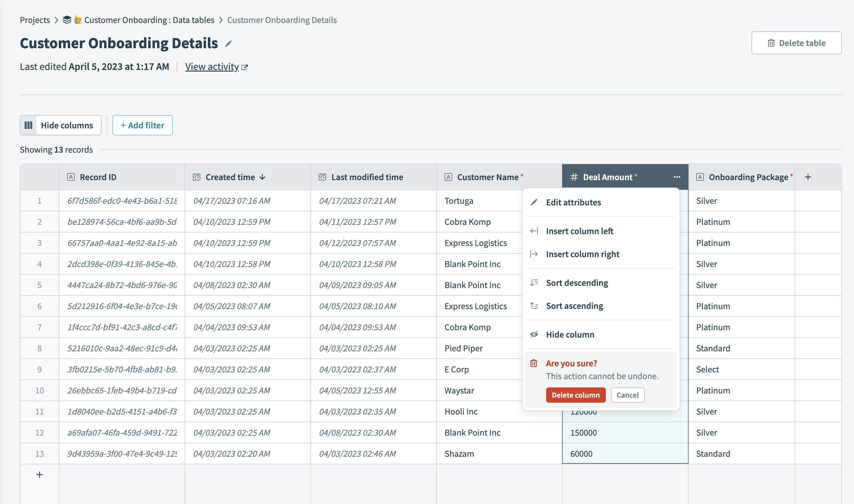Click the Hide columns bars icon

point(28,125)
